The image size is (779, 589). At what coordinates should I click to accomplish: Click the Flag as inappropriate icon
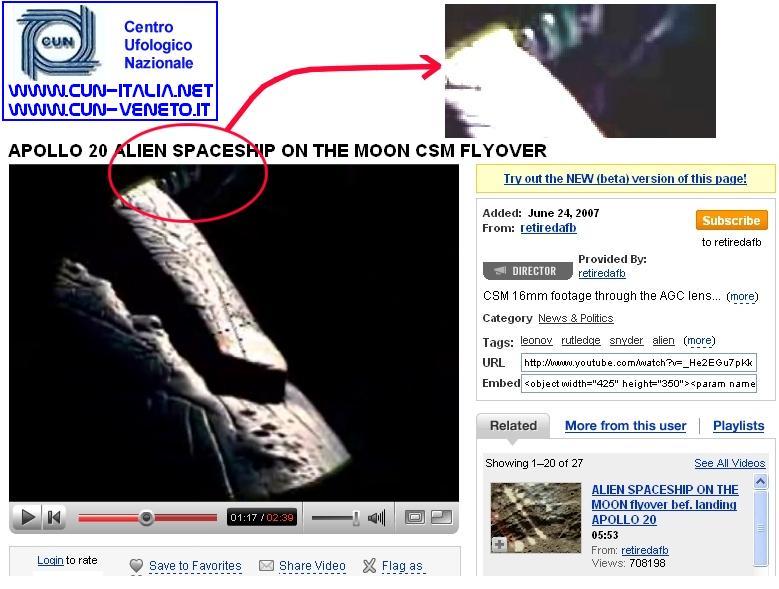click(369, 566)
